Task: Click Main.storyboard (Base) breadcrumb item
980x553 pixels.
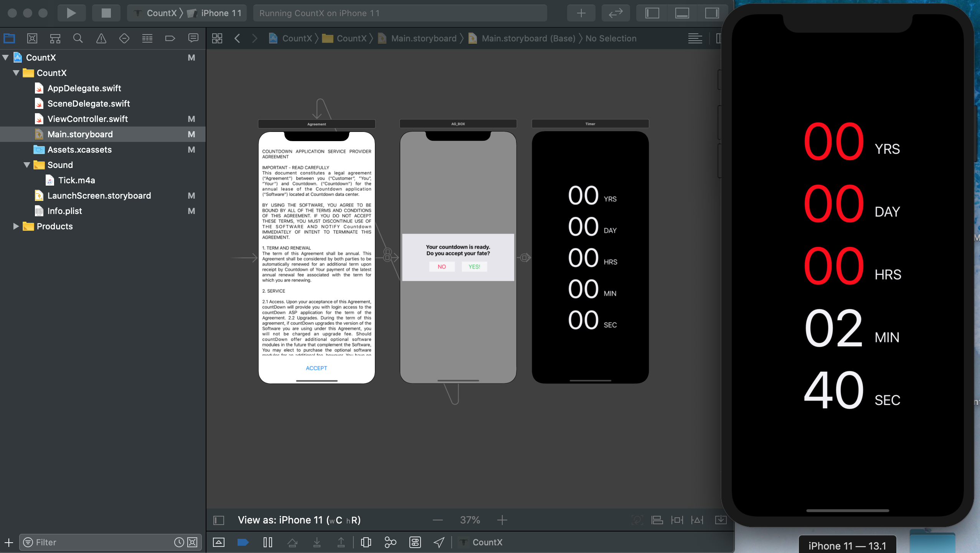Action: (528, 38)
